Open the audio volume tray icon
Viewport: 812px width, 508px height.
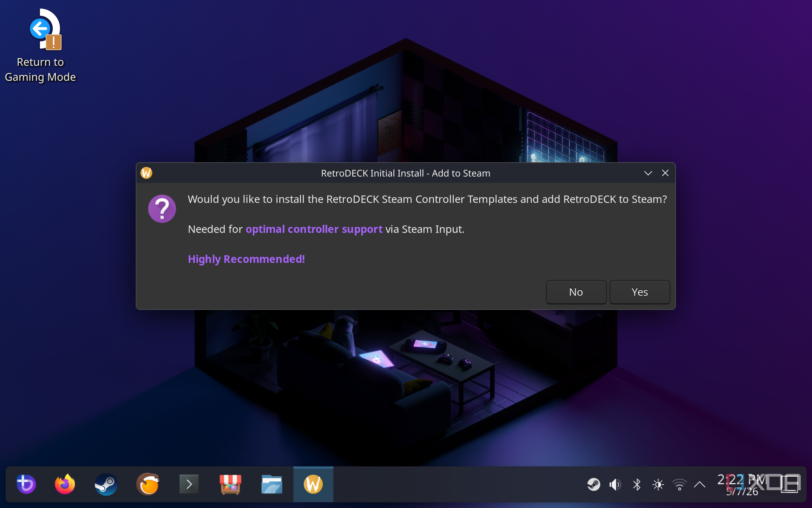pos(615,485)
